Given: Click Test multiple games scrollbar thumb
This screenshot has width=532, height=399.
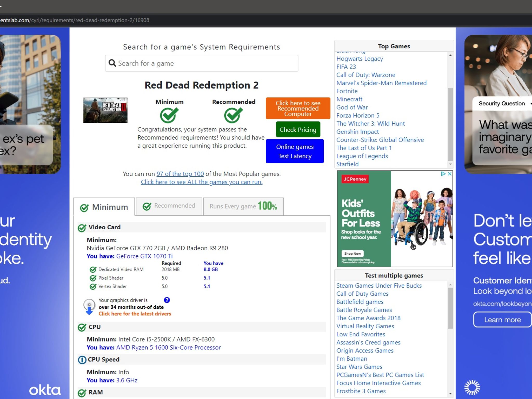Looking at the screenshot, I should click(x=450, y=308).
